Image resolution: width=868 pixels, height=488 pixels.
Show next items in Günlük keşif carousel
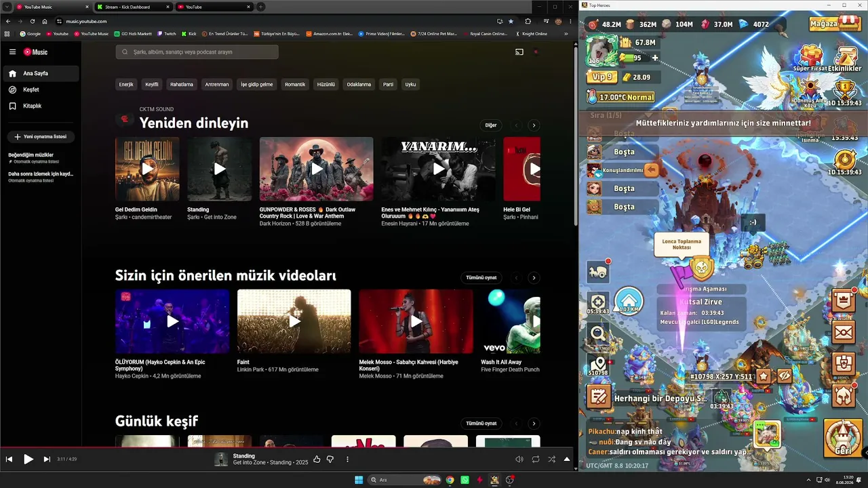pos(534,424)
